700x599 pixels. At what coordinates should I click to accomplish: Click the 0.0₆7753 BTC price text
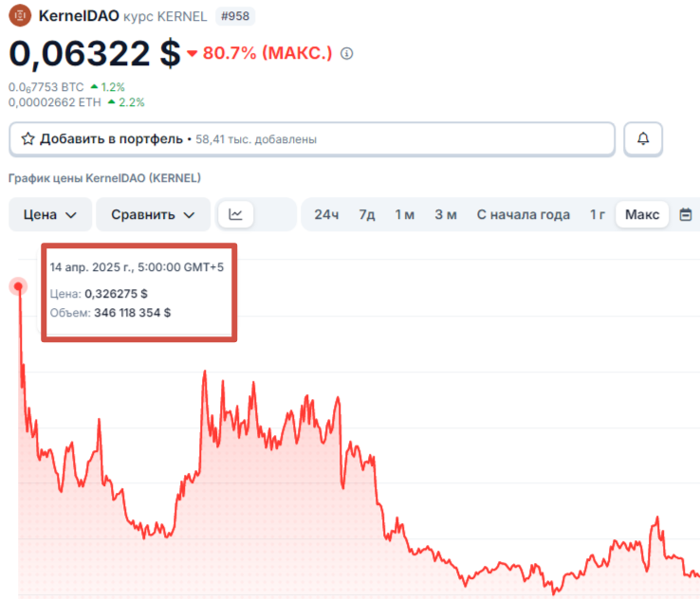coord(46,87)
